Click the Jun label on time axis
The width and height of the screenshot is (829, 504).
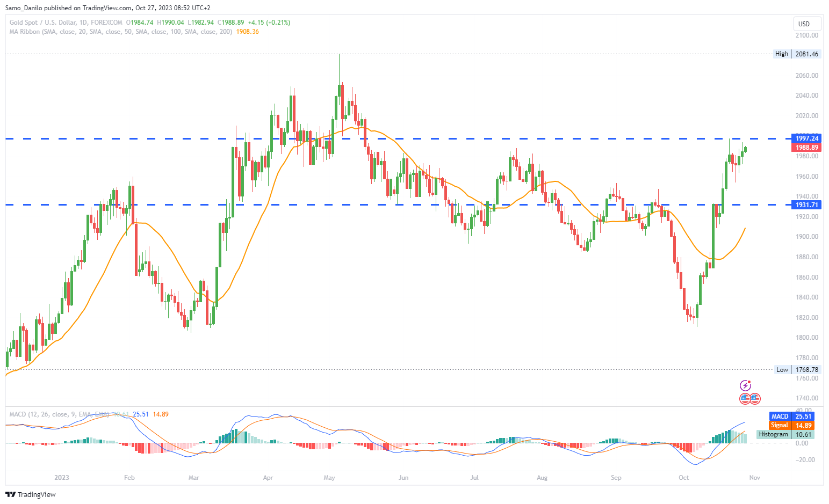click(403, 478)
